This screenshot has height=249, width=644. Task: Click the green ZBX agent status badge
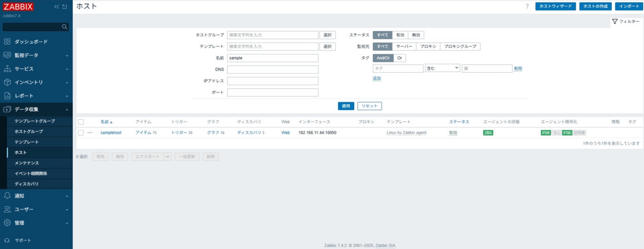488,133
